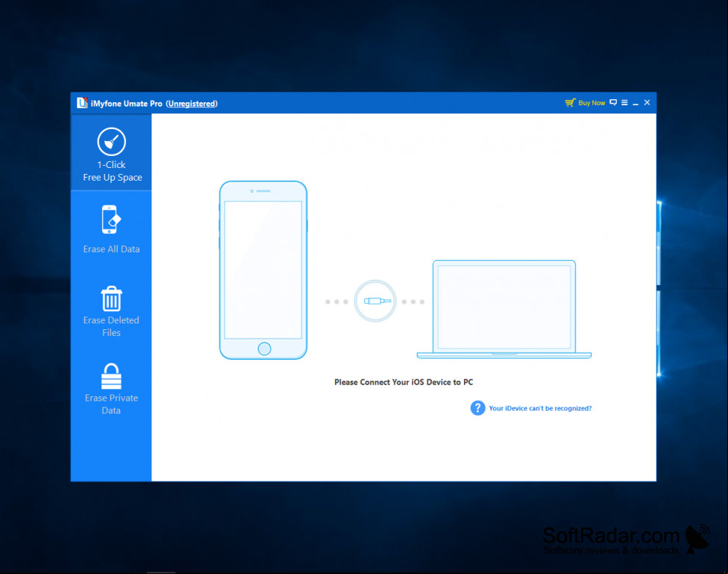Viewport: 728px width, 574px height.
Task: Close the iMyfone Umate Pro window
Action: click(647, 102)
